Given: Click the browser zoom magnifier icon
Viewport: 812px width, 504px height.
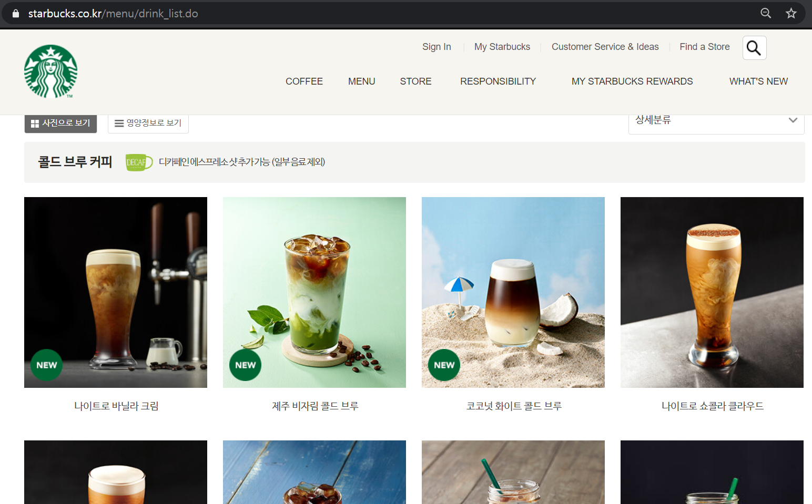Looking at the screenshot, I should click(x=766, y=13).
